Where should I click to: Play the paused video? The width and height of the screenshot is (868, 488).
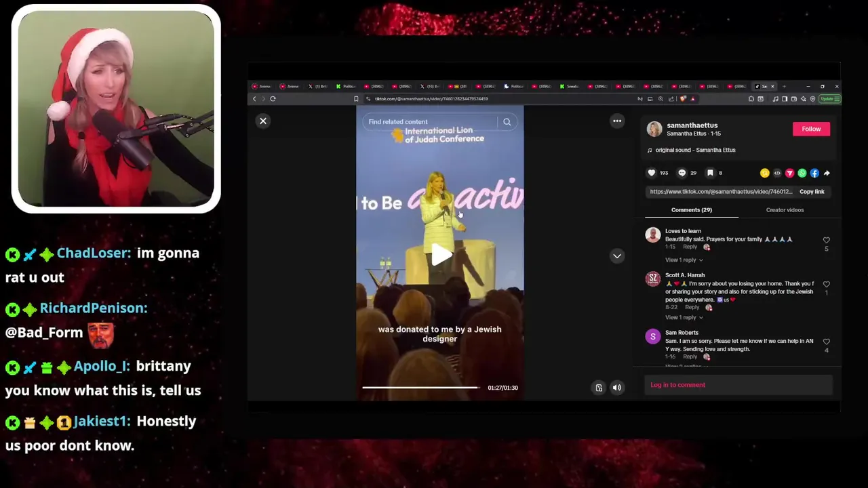441,256
